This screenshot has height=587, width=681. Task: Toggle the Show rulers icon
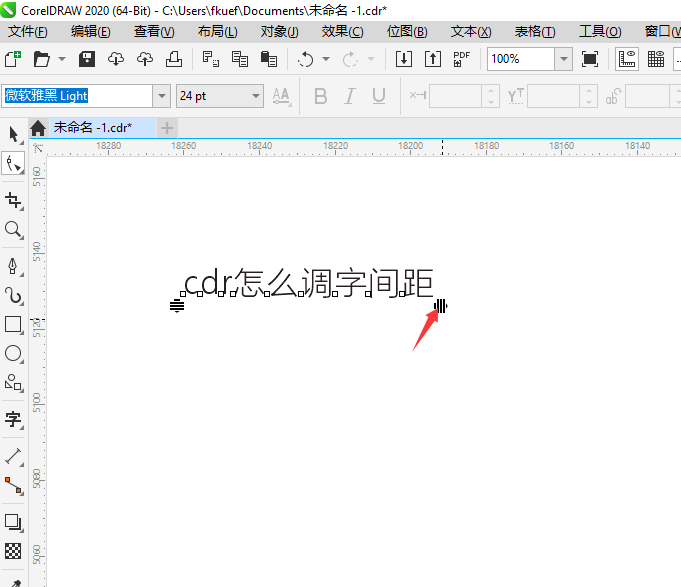(x=627, y=59)
